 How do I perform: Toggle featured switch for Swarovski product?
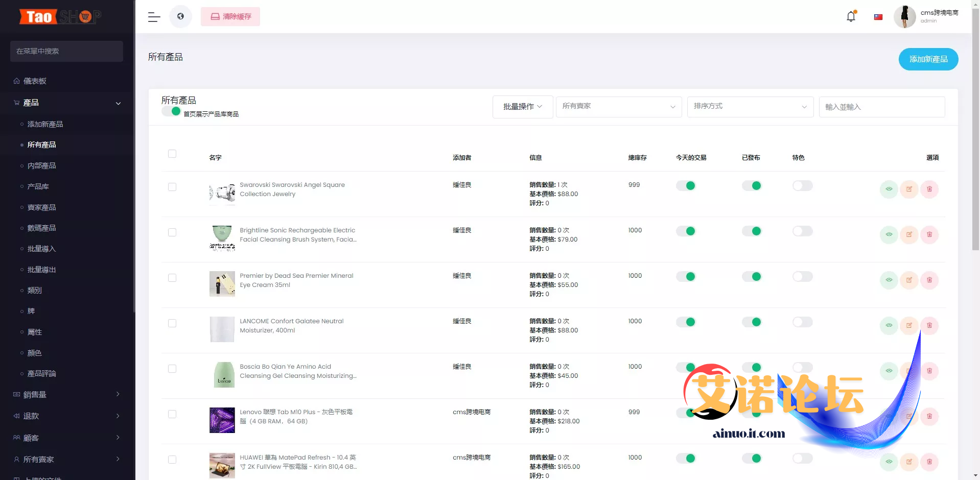tap(802, 186)
